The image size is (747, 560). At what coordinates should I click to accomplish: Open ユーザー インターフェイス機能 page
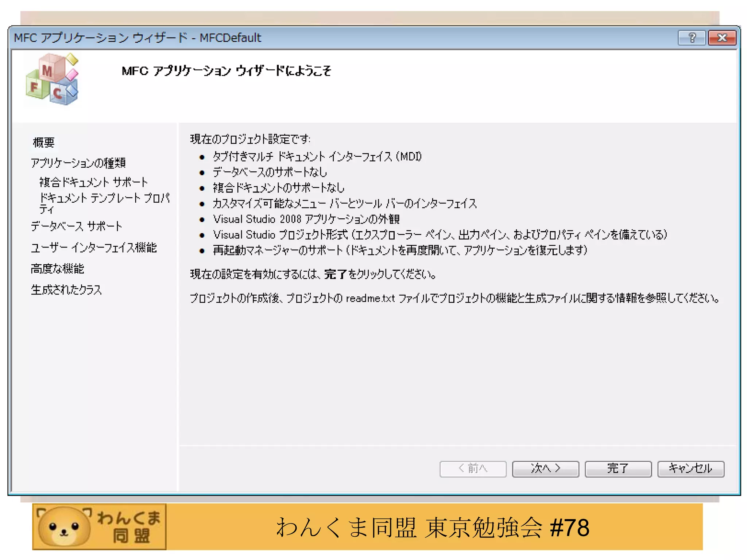(x=94, y=248)
